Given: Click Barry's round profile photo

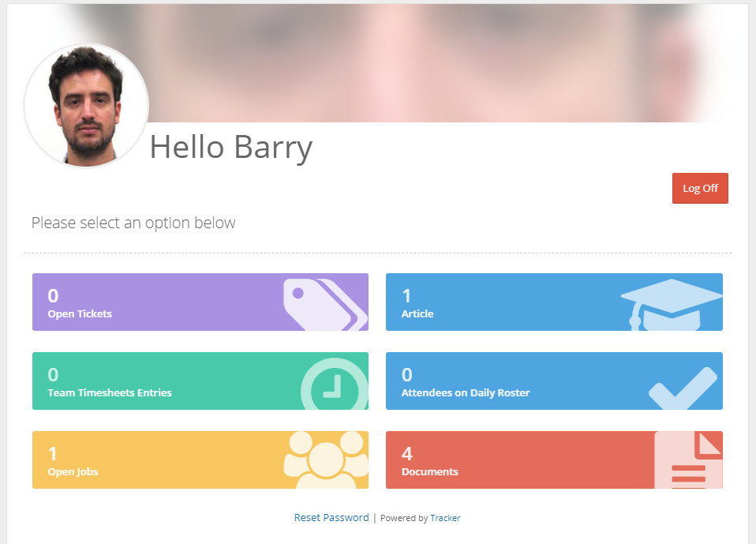Looking at the screenshot, I should pos(86,105).
